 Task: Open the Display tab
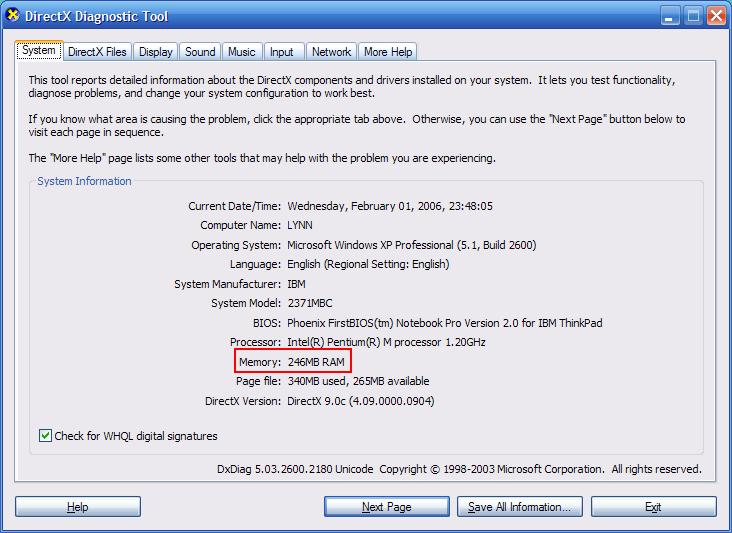point(155,52)
